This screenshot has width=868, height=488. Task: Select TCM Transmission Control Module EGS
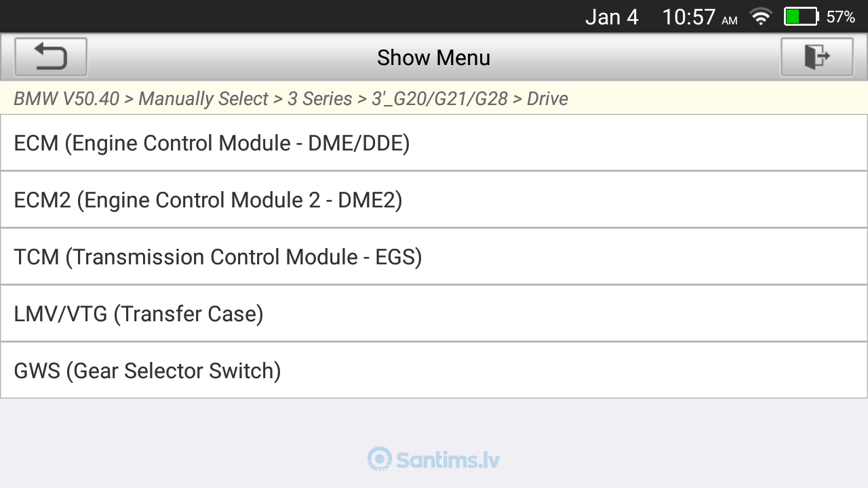(x=434, y=257)
